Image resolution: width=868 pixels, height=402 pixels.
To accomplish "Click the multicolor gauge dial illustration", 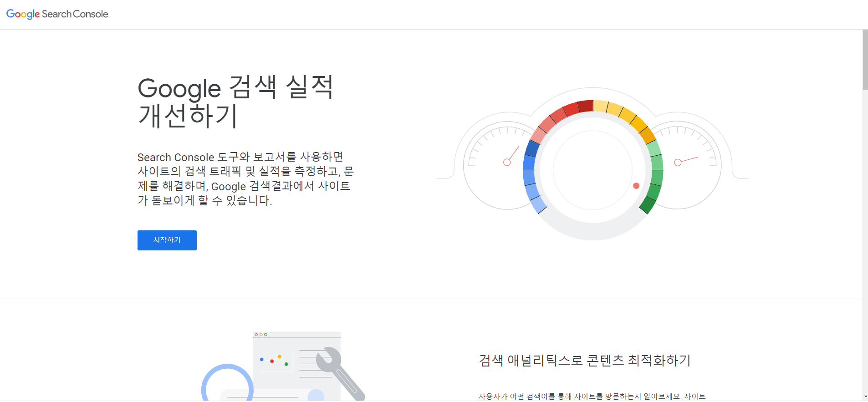I will coord(592,164).
